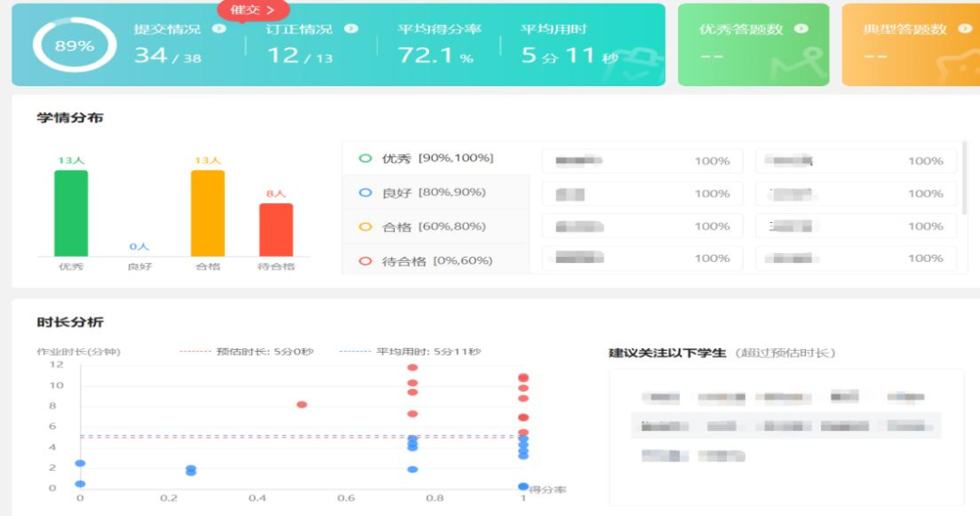Viewport: 980px width, 516px height.
Task: Open the first student row showing 100%
Action: (642, 161)
